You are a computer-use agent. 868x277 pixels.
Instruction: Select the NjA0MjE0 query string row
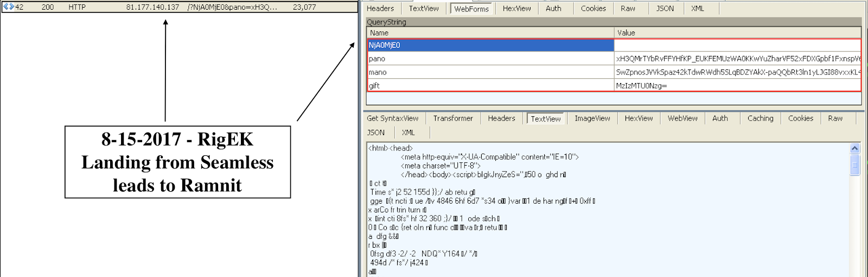point(614,45)
